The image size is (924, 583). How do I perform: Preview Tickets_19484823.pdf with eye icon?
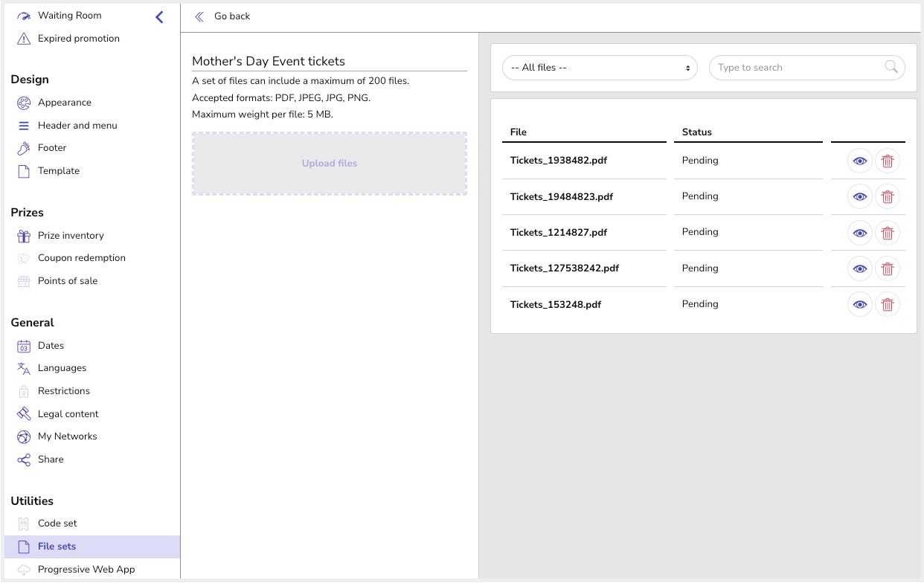pyautogui.click(x=860, y=197)
